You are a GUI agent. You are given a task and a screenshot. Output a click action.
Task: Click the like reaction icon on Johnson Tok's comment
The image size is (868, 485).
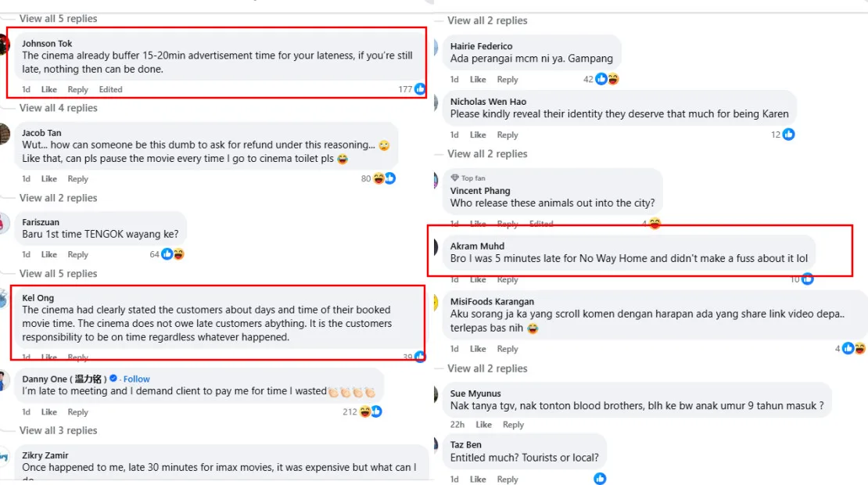pos(420,89)
